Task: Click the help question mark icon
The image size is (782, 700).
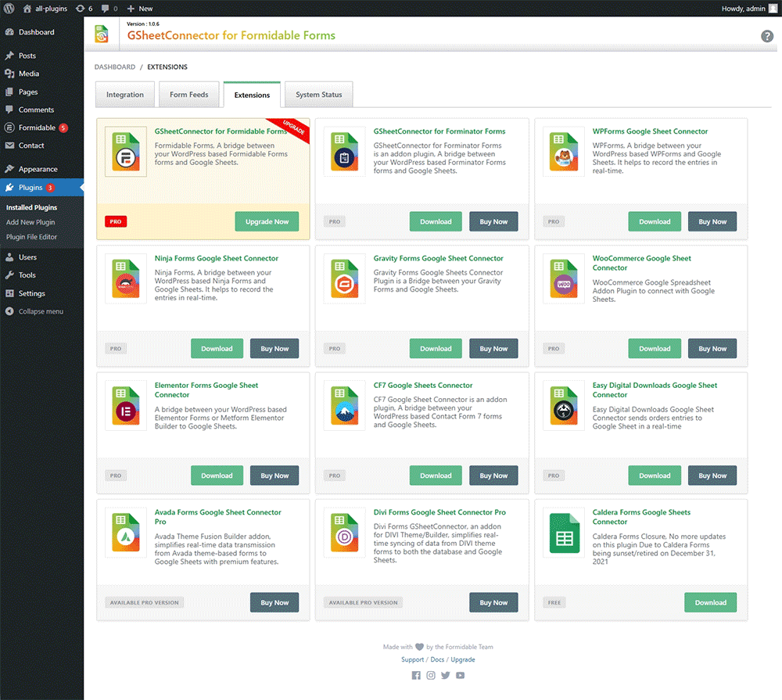Action: [766, 36]
